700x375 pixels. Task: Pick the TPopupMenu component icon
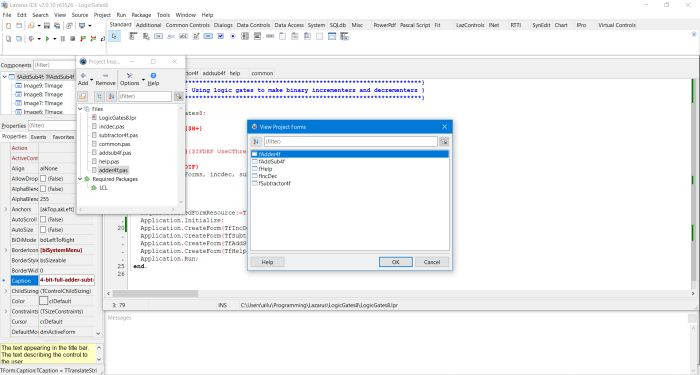click(x=146, y=36)
